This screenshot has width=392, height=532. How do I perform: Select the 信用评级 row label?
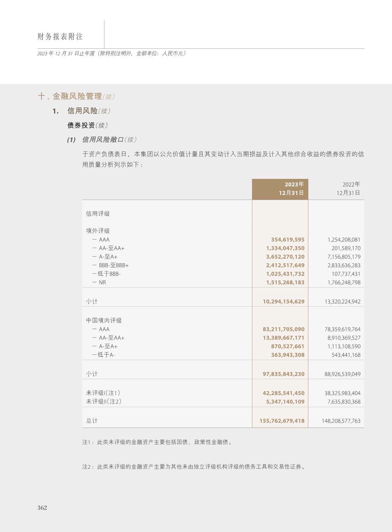click(x=98, y=214)
